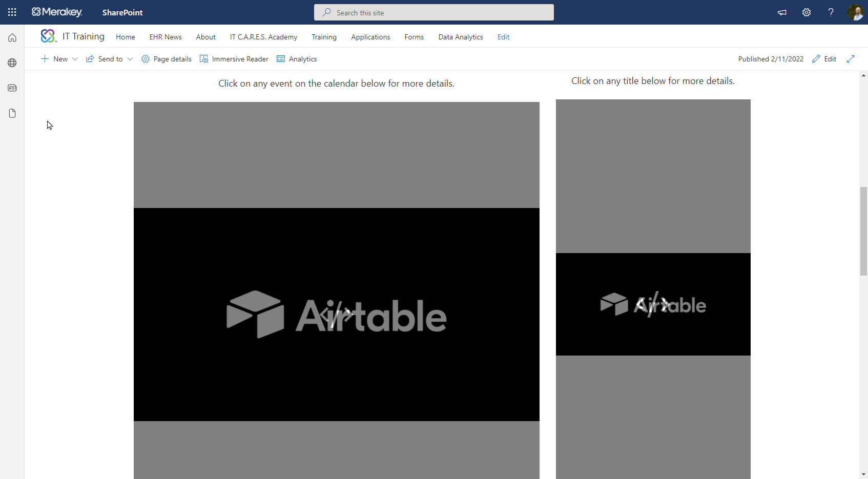Click the Published 2/11/2022 status
The image size is (868, 479).
(771, 59)
